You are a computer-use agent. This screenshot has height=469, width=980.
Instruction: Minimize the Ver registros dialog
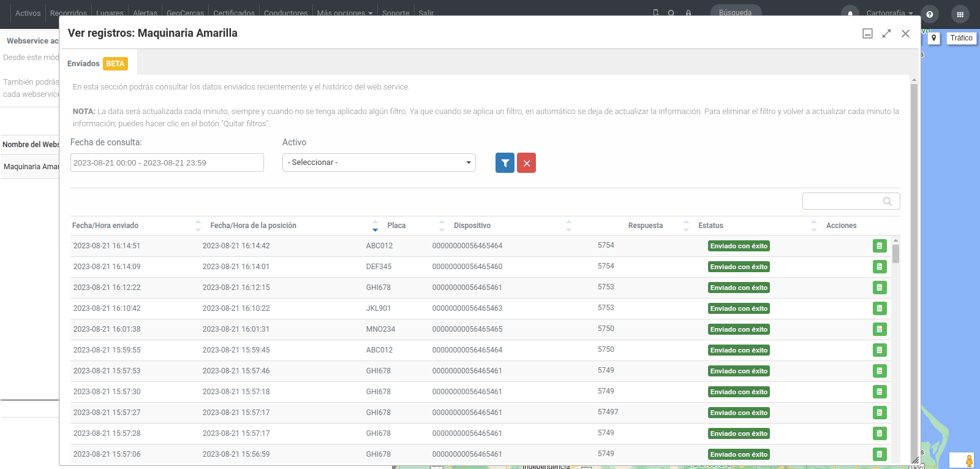click(x=867, y=34)
